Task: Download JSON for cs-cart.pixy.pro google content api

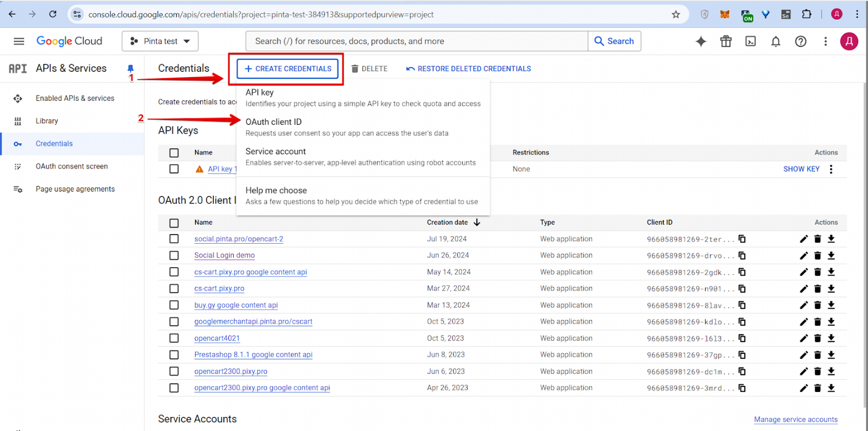Action: click(831, 272)
